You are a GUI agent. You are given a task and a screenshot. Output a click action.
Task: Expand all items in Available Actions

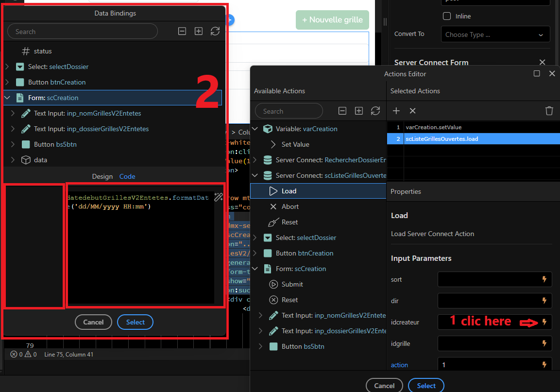click(x=359, y=111)
